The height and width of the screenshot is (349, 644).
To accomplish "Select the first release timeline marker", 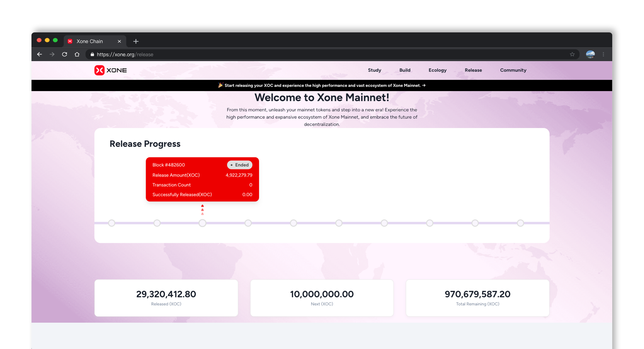I will 112,223.
